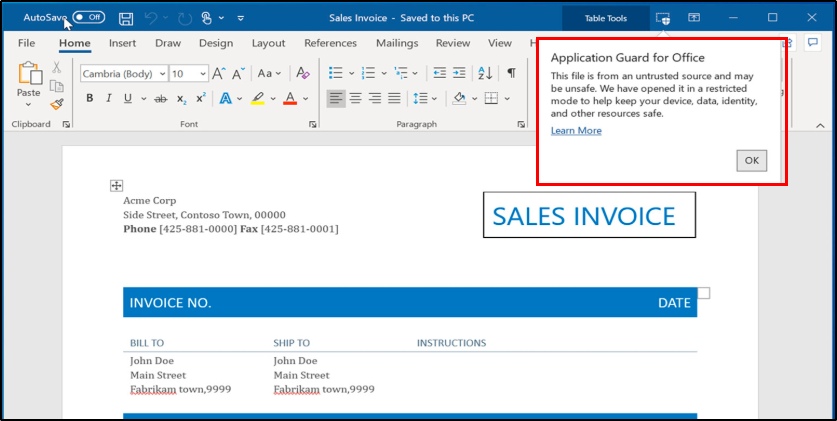837x421 pixels.
Task: Click the Copy icon in Clipboard group
Action: (57, 86)
